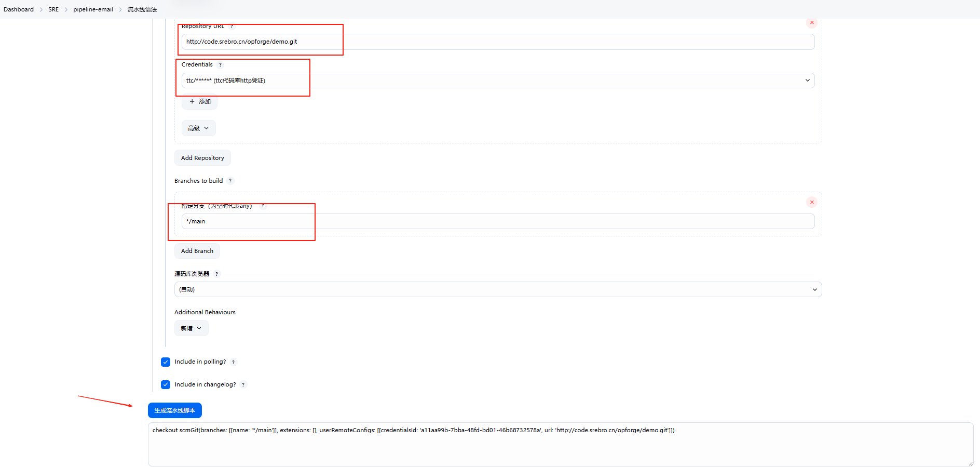This screenshot has width=980, height=467.
Task: Toggle the Include in polling checkbox
Action: [x=166, y=362]
